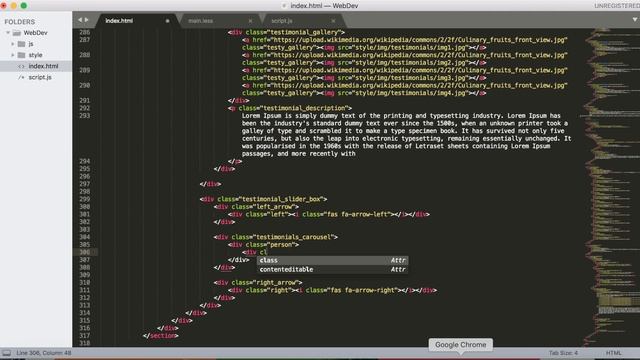Screen dimensions: 640x360
Task: Go to next tab with right arrow
Action: [87, 20]
